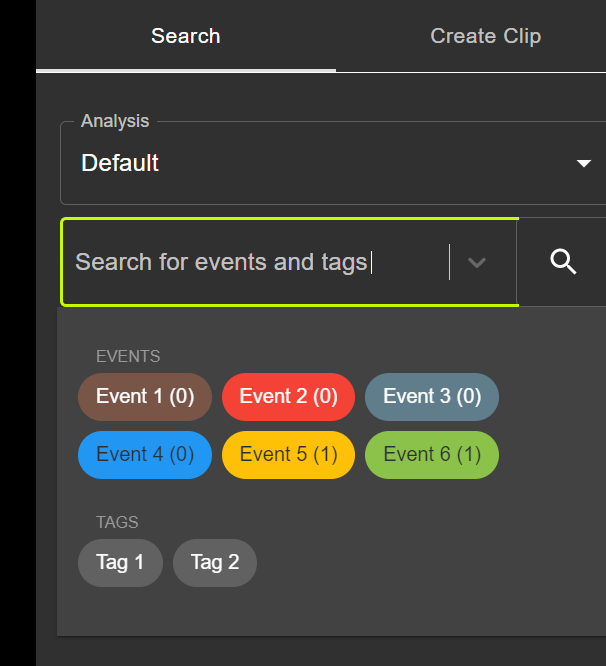Open the Create Clip tab
606x666 pixels.
(485, 36)
